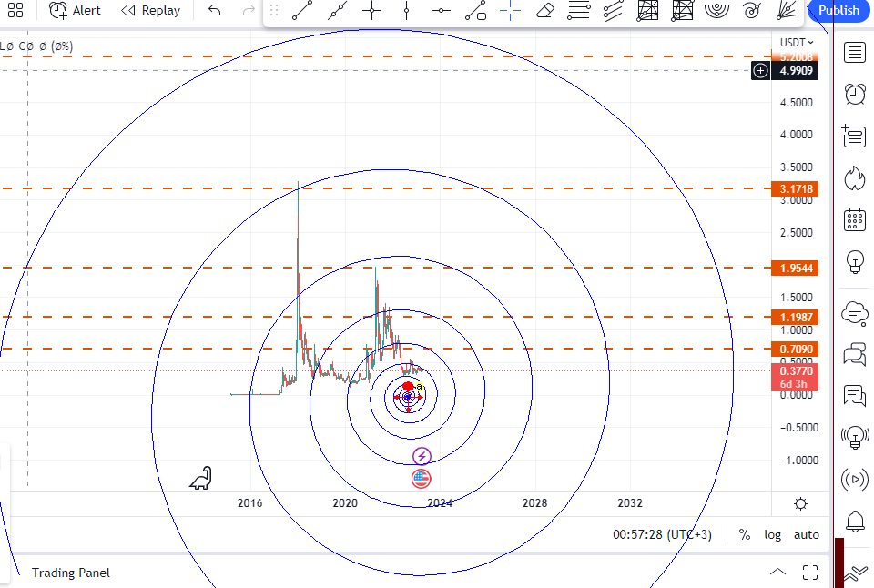Open the Trading Panel tab
The width and height of the screenshot is (874, 588).
(x=70, y=573)
